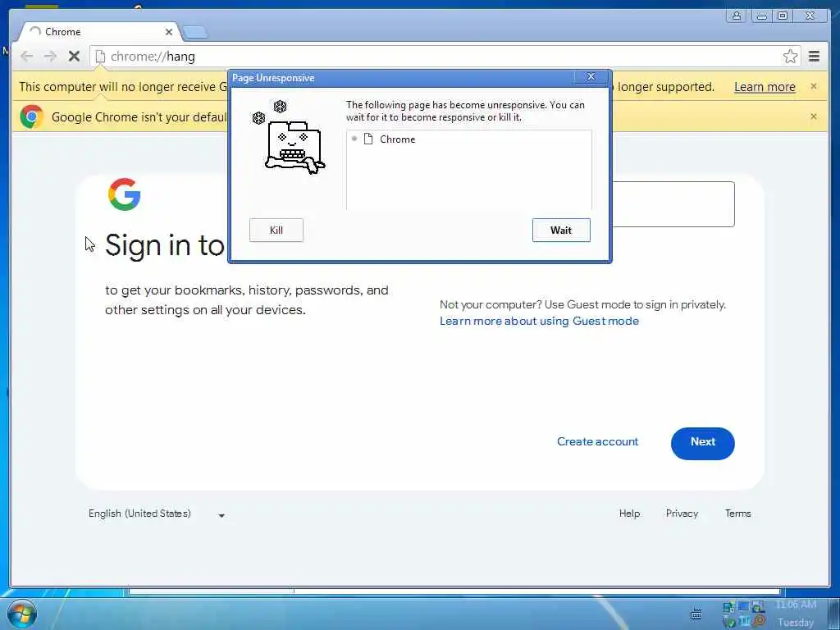Image resolution: width=840 pixels, height=630 pixels.
Task: Select the Chrome entry in unresponsive list
Action: (468, 139)
